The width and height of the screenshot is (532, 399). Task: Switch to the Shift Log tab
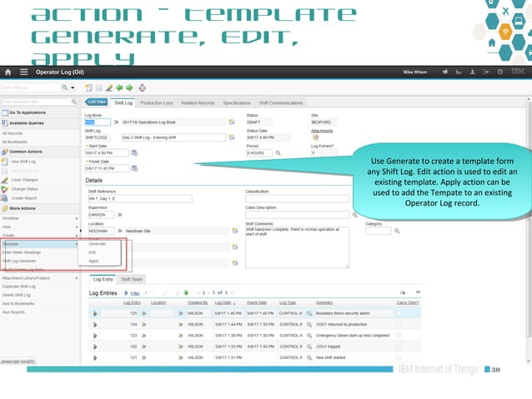click(123, 102)
